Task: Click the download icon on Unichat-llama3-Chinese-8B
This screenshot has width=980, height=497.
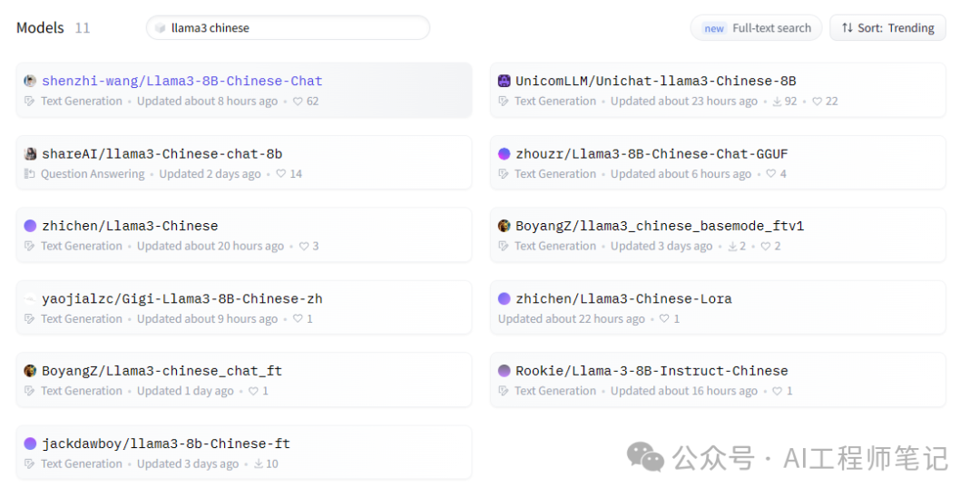Action: pos(778,102)
